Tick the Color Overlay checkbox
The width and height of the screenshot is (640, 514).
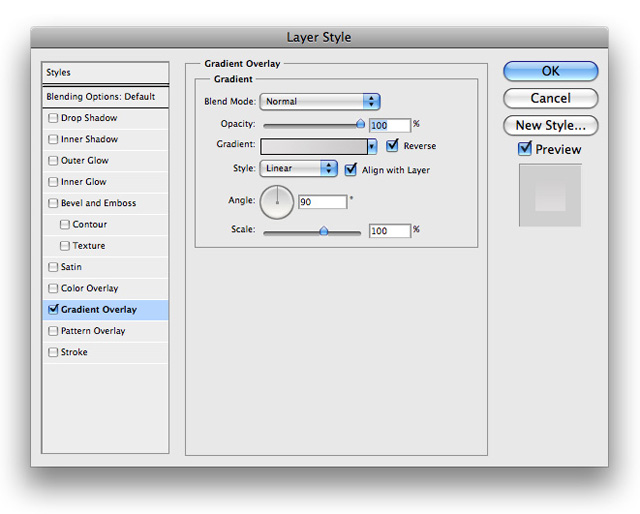click(53, 288)
